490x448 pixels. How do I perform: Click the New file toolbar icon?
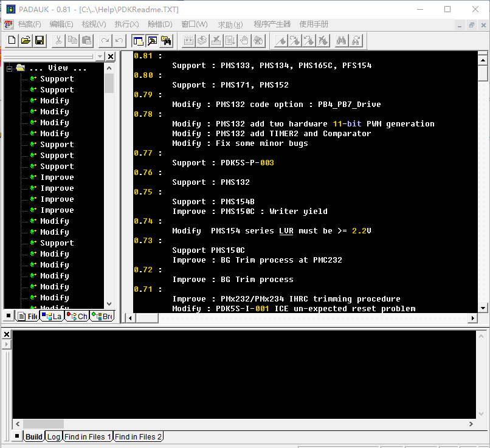[x=12, y=41]
